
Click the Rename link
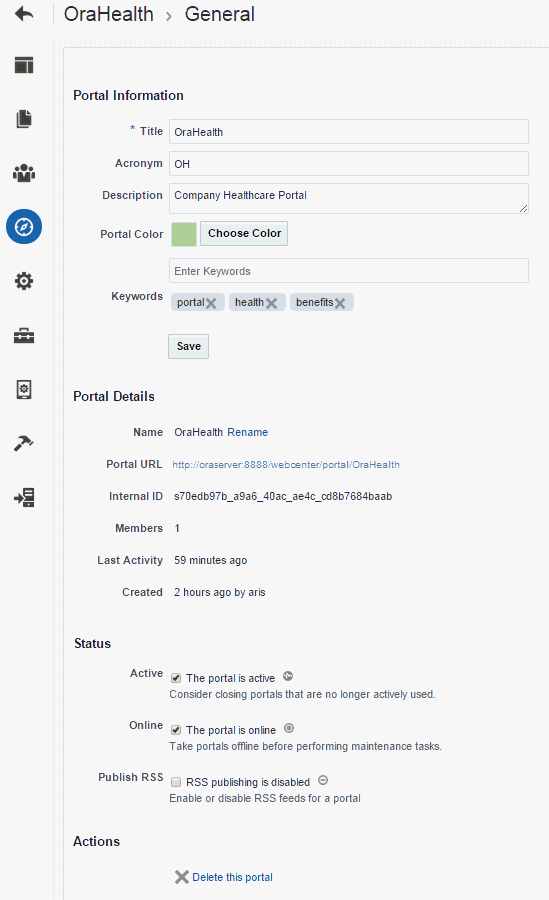coord(248,432)
